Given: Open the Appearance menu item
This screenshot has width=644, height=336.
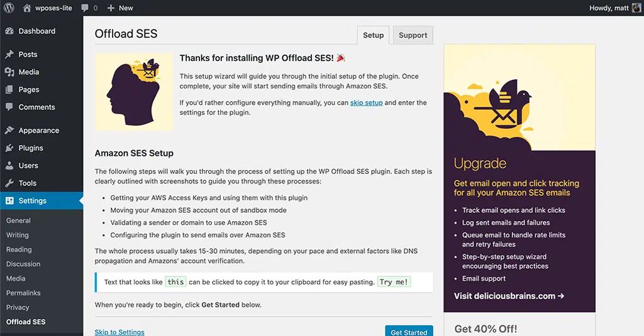Looking at the screenshot, I should pyautogui.click(x=38, y=131).
